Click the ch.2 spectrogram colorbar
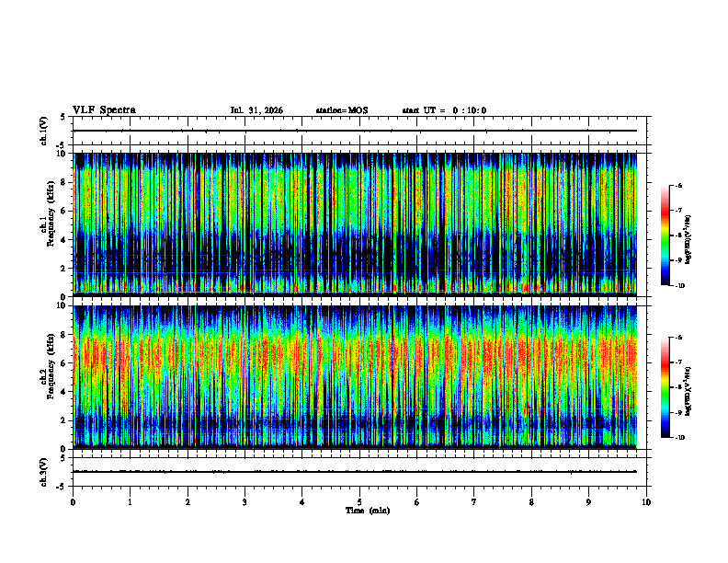Screen dimensions: 728x563 coord(665,387)
